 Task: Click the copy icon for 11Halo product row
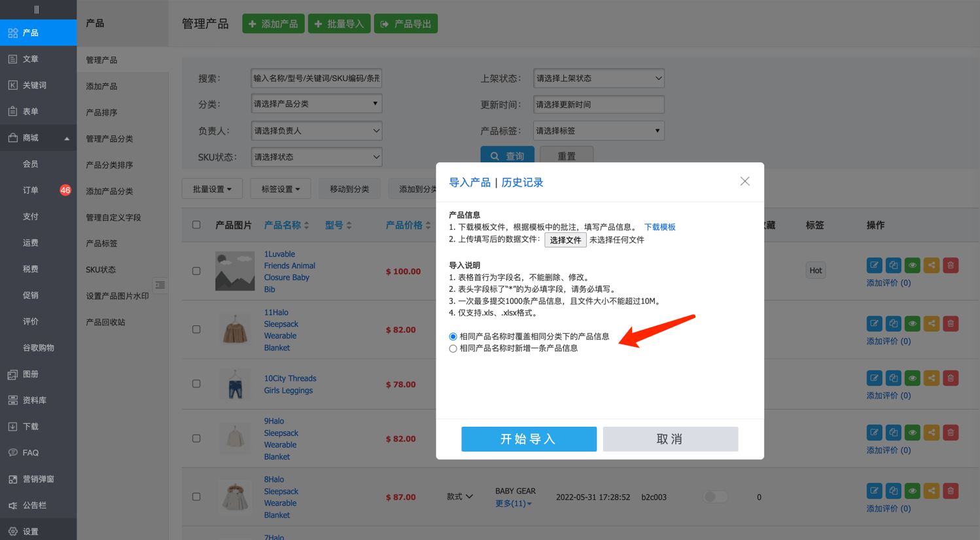pos(893,323)
